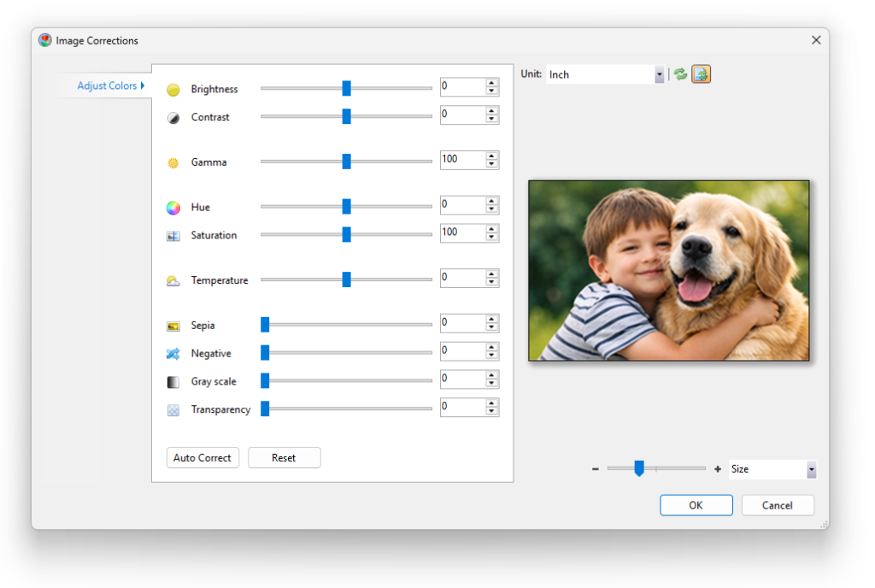The image size is (875, 588).
Task: Toggle the highlighted auto-preview icon
Action: pos(701,74)
